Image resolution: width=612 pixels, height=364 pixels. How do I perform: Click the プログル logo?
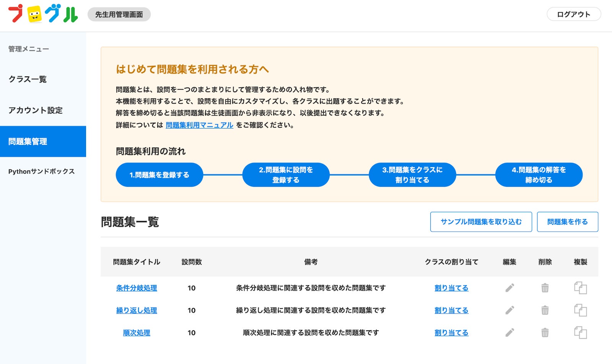tap(43, 14)
